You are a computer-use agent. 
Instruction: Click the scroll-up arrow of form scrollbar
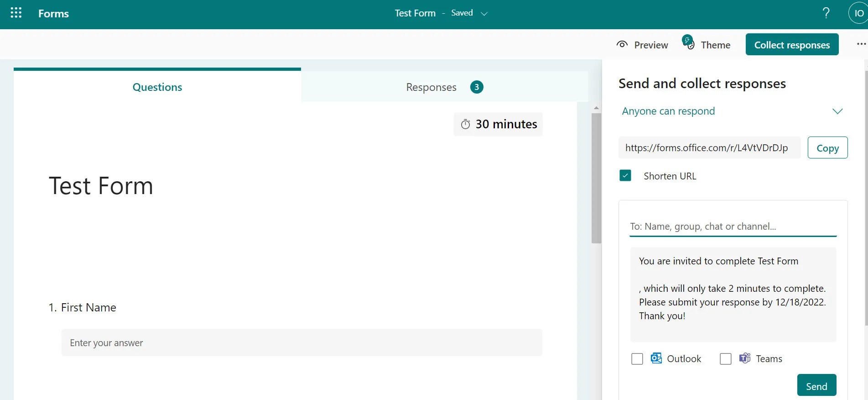click(596, 108)
